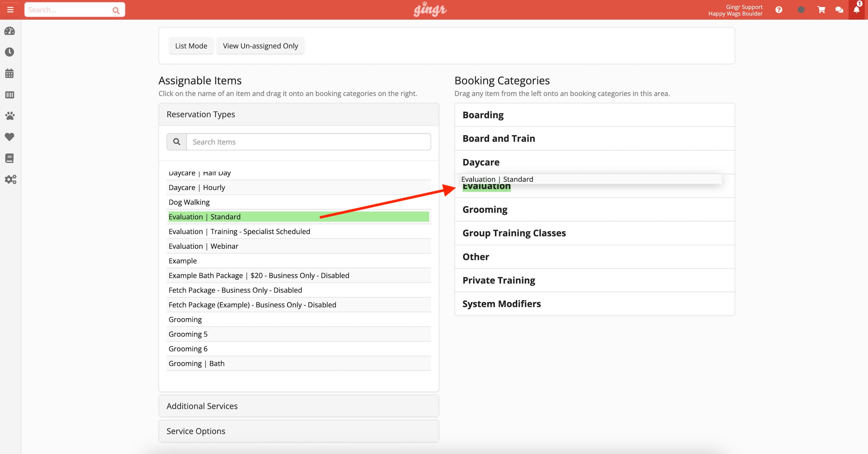Select Dog Walking item
Screen dimensions: 868x454
point(298,202)
